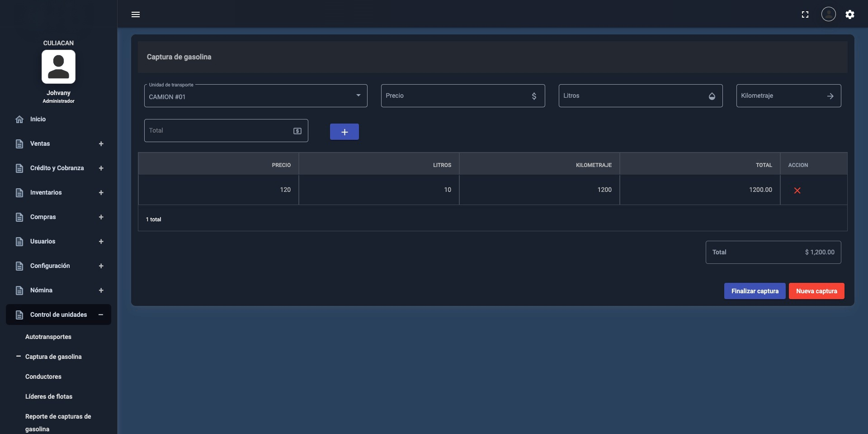Image resolution: width=868 pixels, height=434 pixels.
Task: Click the droplet icon in Litros field
Action: click(712, 96)
